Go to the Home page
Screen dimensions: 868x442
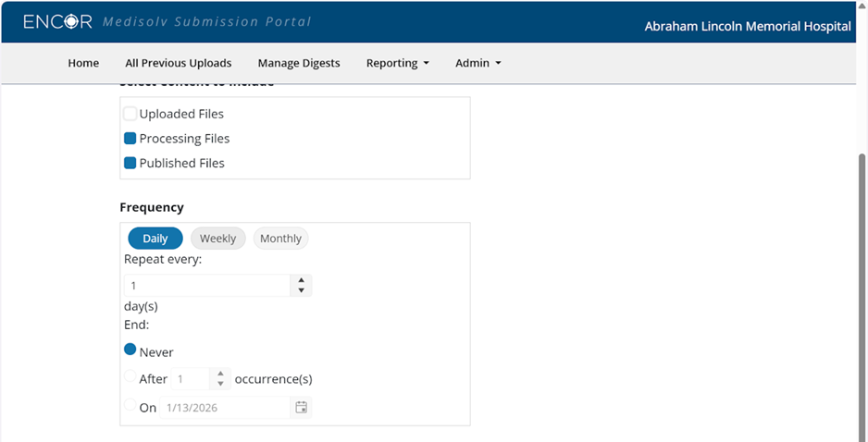[x=83, y=63]
